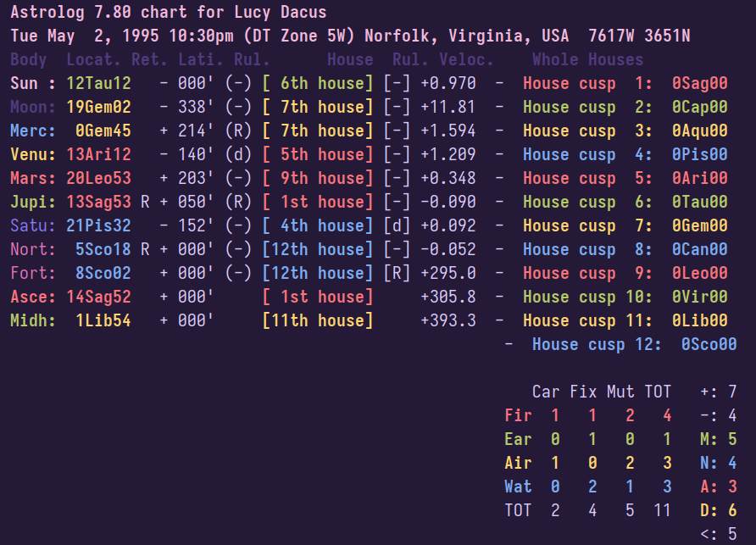Click the Whole Houses column header
756x545 pixels.
point(587,60)
